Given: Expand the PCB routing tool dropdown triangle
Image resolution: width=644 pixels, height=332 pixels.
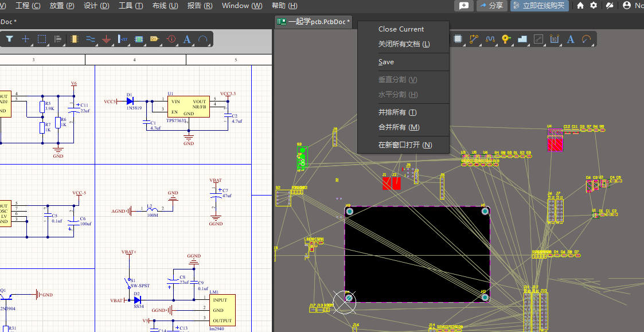Looking at the screenshot, I should point(480,44).
